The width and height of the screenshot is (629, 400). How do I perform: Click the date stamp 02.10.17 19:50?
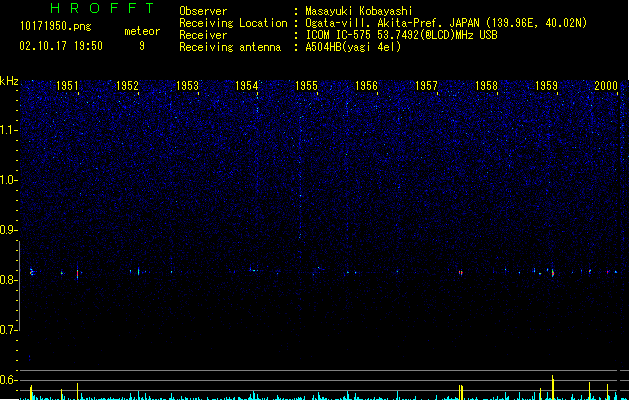[x=61, y=46]
